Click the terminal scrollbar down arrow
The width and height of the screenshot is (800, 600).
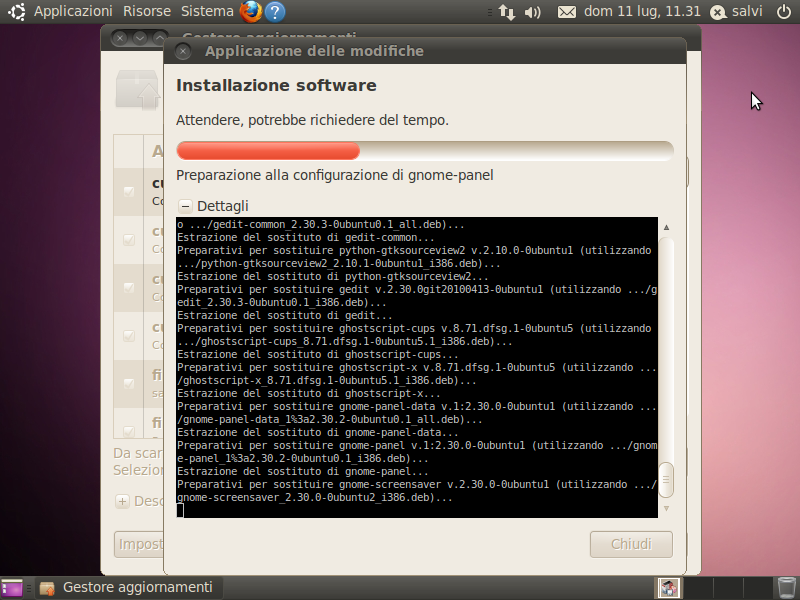click(x=666, y=509)
